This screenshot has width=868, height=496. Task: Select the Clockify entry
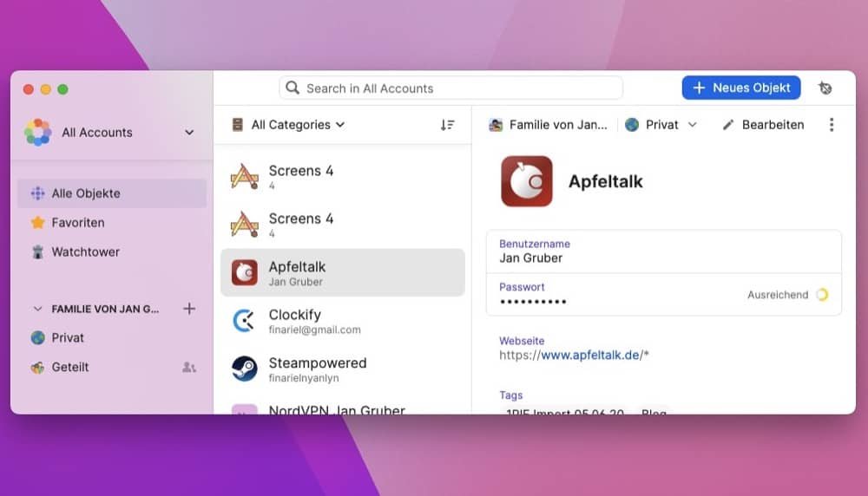343,321
